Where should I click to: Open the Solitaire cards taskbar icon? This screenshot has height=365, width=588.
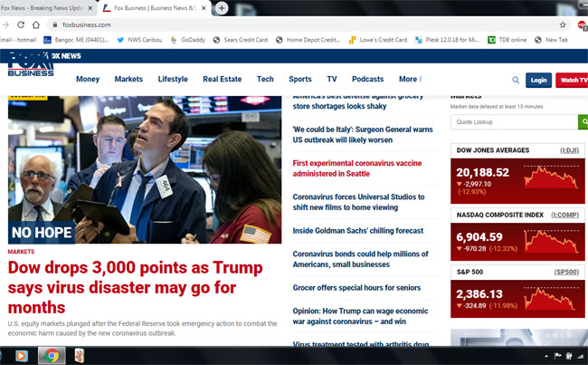(x=79, y=356)
